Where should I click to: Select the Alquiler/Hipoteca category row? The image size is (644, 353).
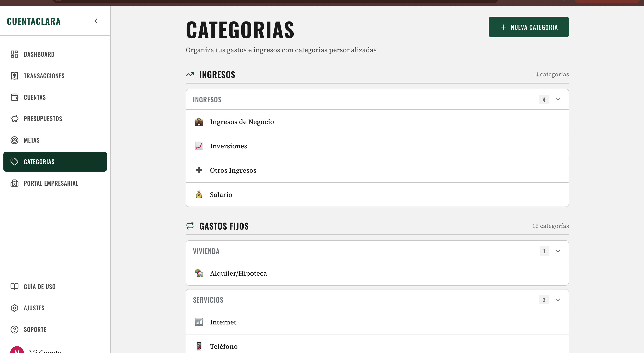pos(238,273)
